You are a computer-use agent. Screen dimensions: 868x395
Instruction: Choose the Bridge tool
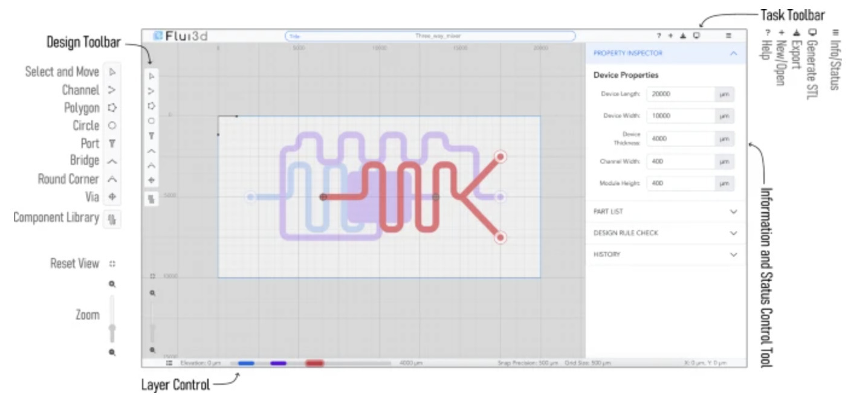[x=152, y=150]
